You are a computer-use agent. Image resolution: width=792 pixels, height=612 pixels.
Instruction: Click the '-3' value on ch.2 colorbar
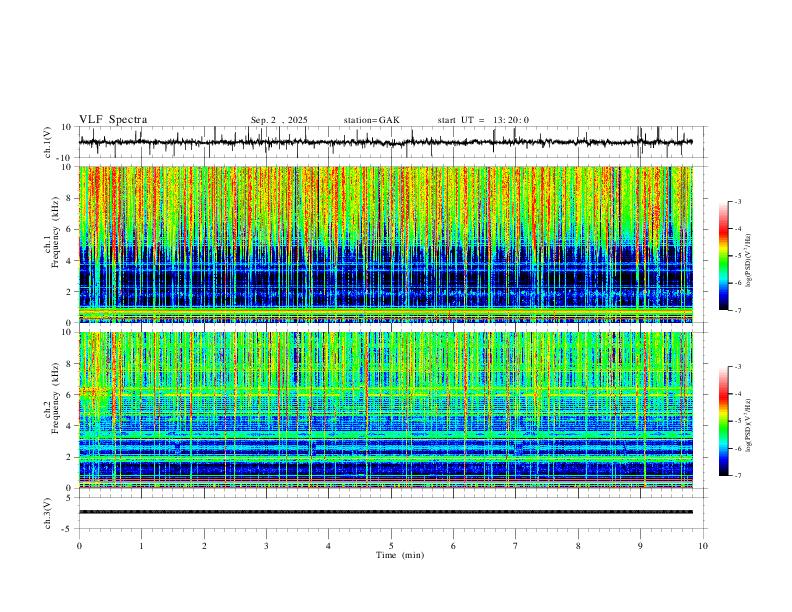(x=738, y=367)
